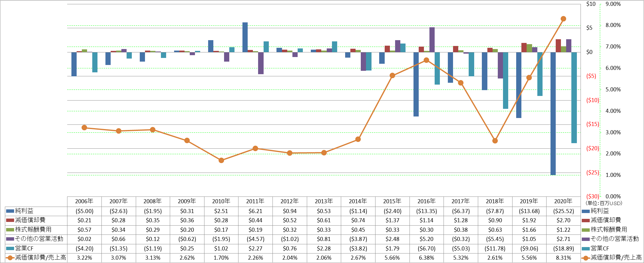Click the 2006 ratio cell 3.22%
Screen dimensions: 644x263
(x=84, y=258)
